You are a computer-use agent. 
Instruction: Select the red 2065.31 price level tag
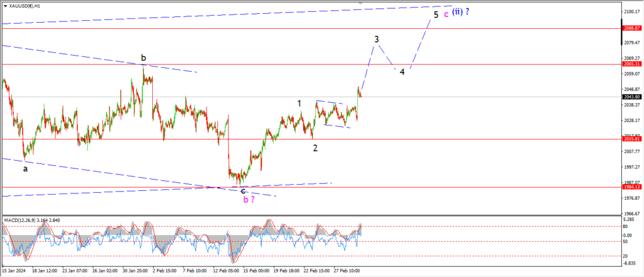pos(631,64)
